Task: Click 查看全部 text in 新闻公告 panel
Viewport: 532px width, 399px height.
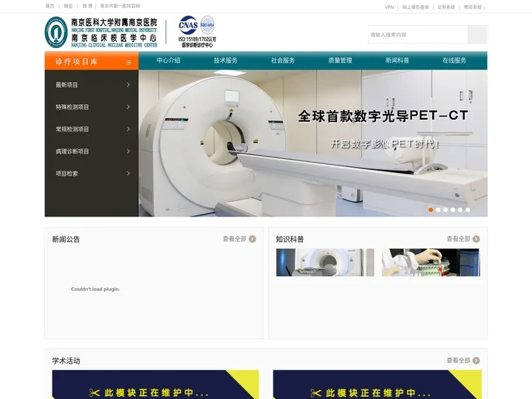Action: [x=234, y=239]
